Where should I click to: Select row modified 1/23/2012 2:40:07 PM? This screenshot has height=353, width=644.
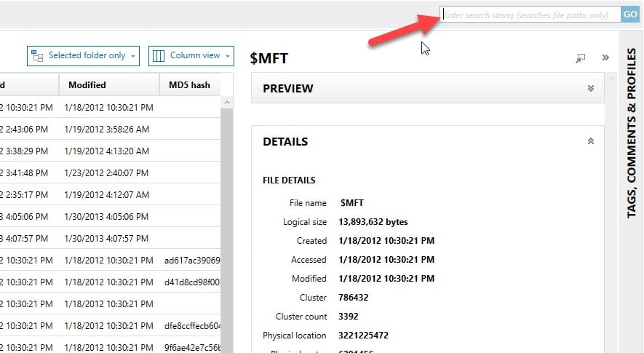pos(110,172)
